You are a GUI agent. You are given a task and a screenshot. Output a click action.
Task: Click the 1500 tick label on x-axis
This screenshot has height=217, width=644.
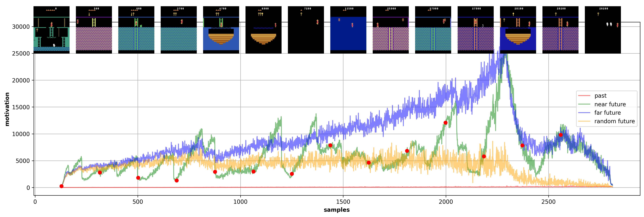pos(343,202)
